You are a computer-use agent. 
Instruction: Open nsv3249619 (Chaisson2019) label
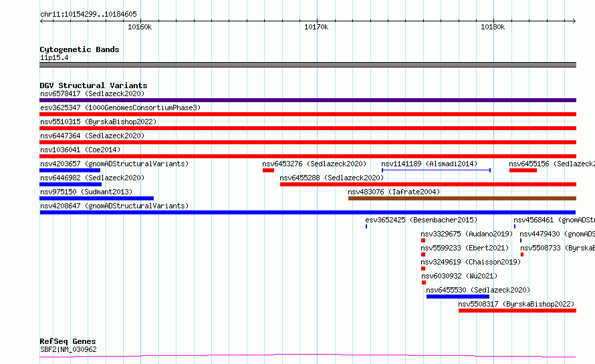coord(471,262)
